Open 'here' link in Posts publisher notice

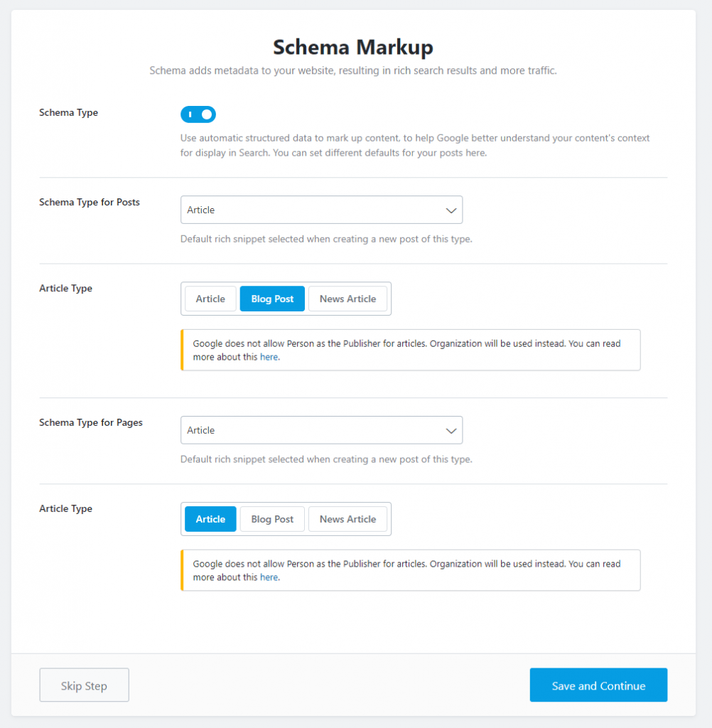(269, 358)
